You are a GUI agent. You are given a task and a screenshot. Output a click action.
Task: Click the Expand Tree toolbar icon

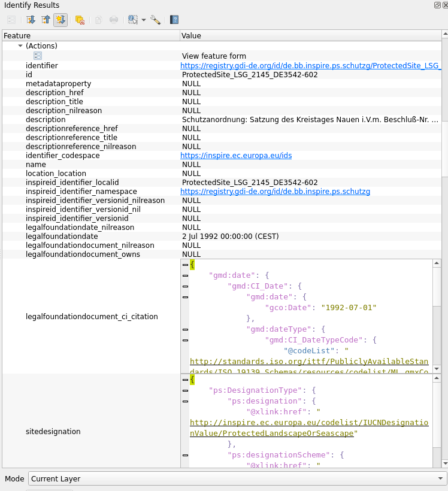pyautogui.click(x=31, y=20)
